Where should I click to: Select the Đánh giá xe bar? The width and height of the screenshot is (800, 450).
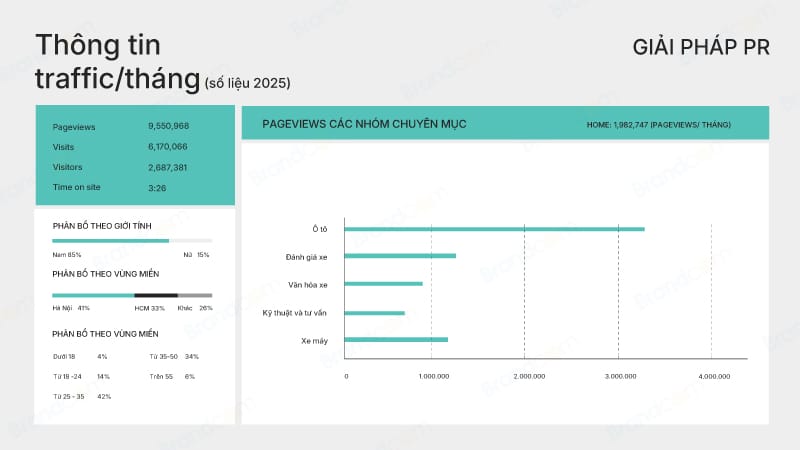coord(400,256)
